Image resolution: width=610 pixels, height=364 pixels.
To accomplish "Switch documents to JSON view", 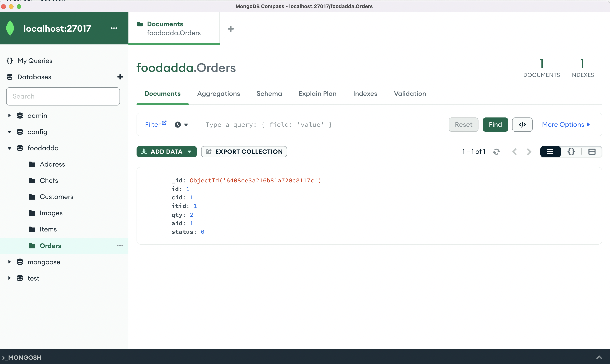I will [x=571, y=152].
